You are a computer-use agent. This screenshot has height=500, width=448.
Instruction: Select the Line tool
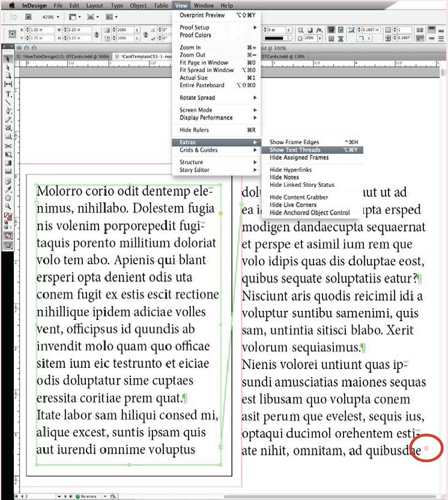click(8, 103)
